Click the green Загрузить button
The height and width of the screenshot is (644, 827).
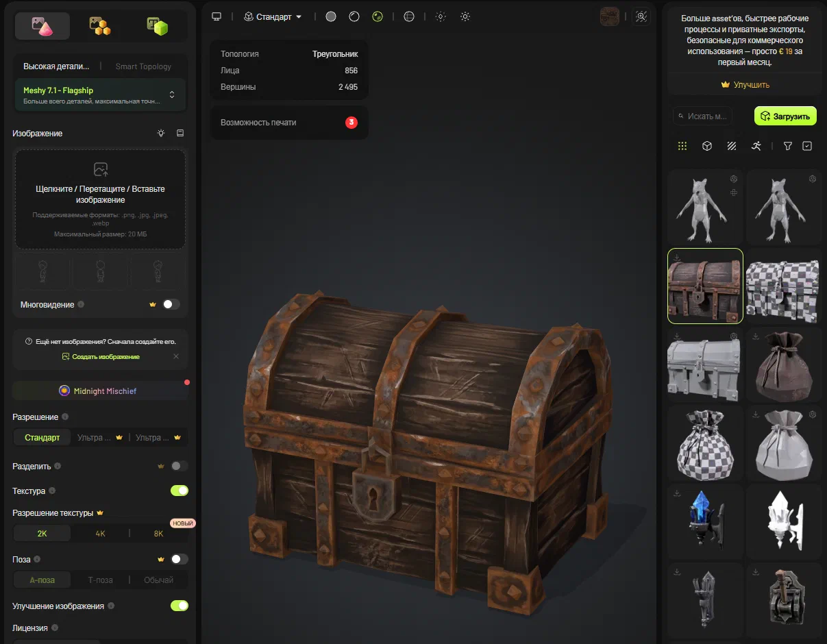785,116
